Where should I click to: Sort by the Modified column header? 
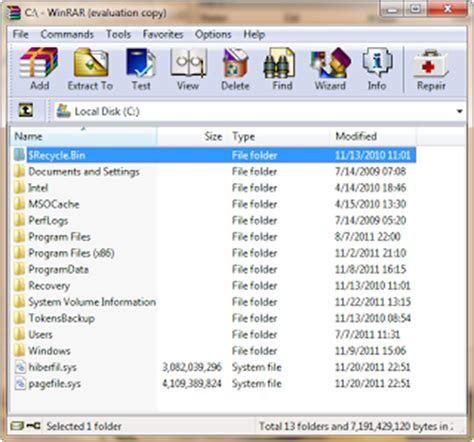(x=374, y=136)
